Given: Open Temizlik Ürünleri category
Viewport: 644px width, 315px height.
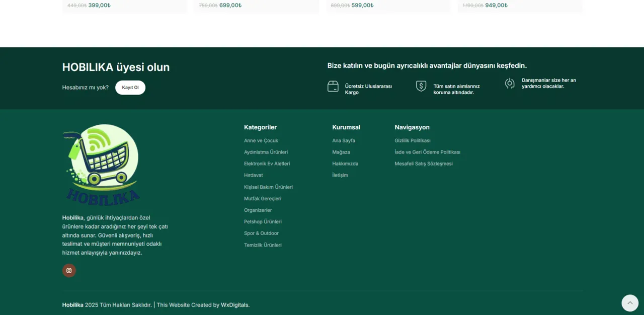Looking at the screenshot, I should [263, 245].
